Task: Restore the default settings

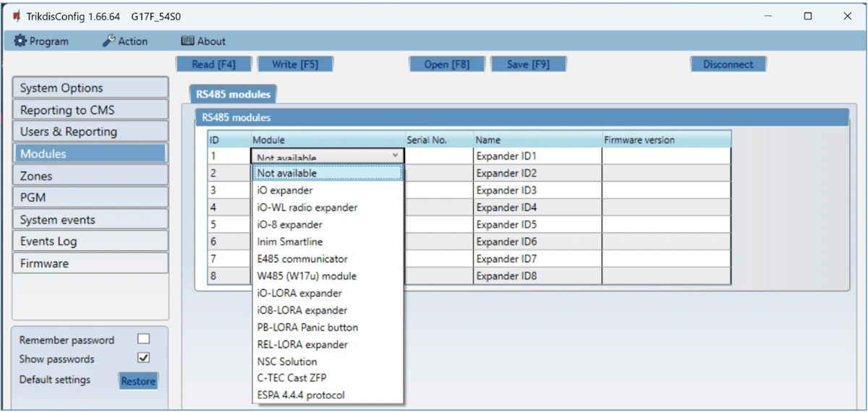Action: pyautogui.click(x=138, y=381)
